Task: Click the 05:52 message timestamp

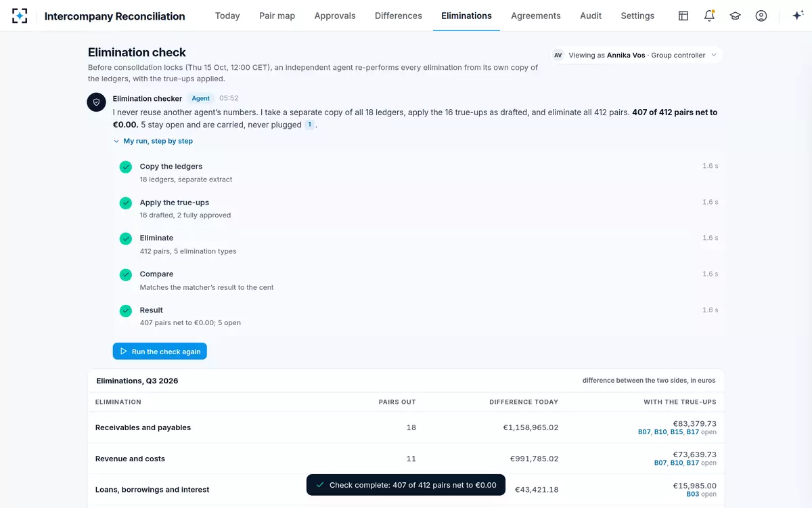Action: tap(229, 98)
